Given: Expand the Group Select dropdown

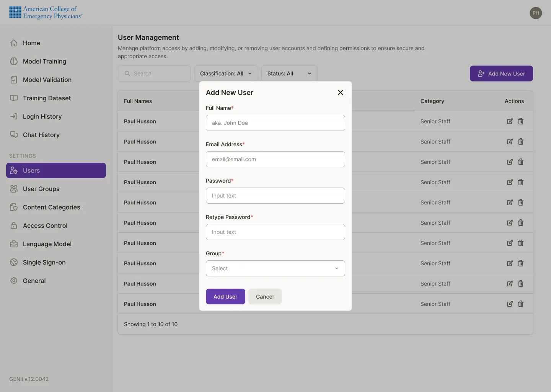Looking at the screenshot, I should click(275, 268).
